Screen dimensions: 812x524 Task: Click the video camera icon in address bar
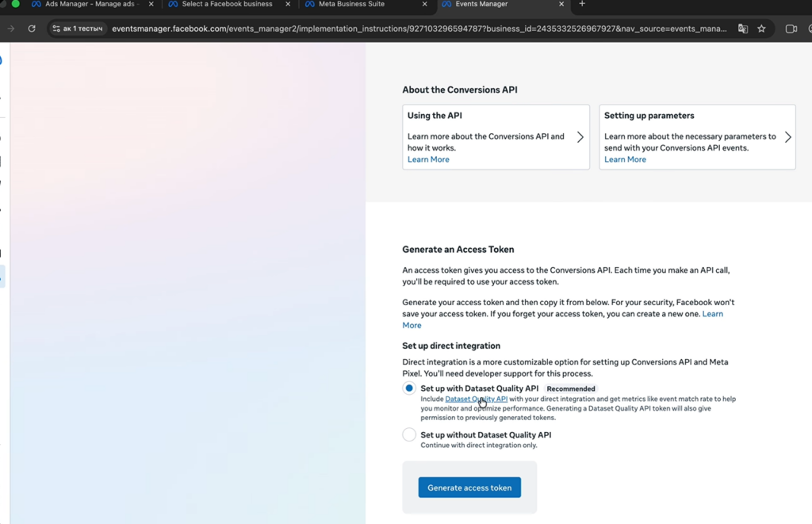tap(791, 29)
